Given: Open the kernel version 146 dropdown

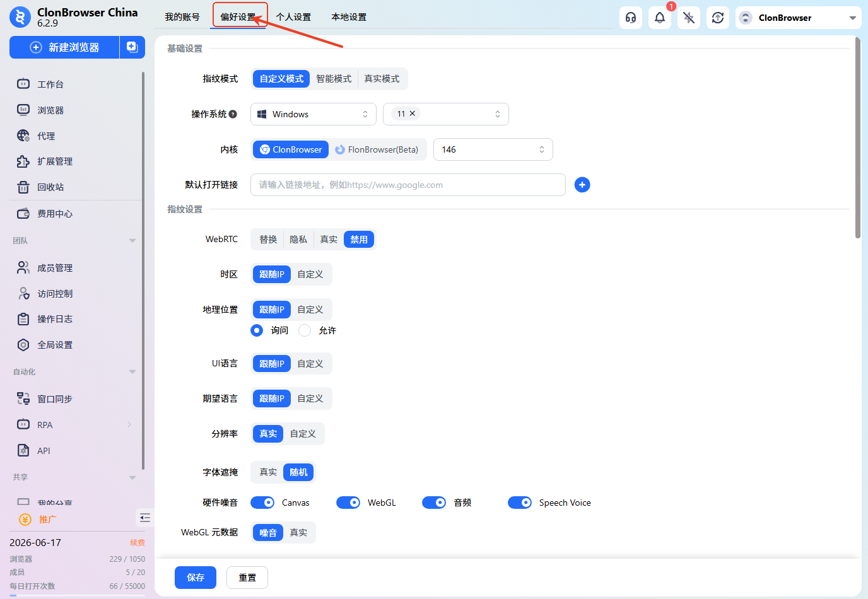Looking at the screenshot, I should click(493, 149).
